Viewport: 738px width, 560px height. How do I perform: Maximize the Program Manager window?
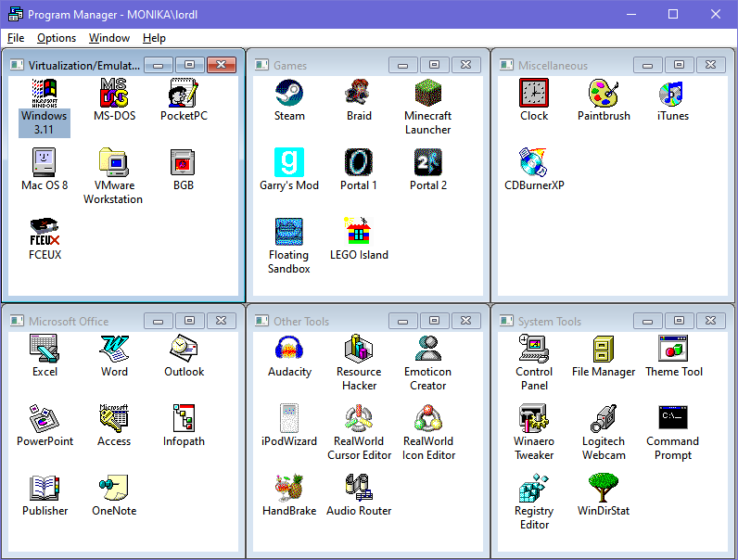tap(673, 14)
